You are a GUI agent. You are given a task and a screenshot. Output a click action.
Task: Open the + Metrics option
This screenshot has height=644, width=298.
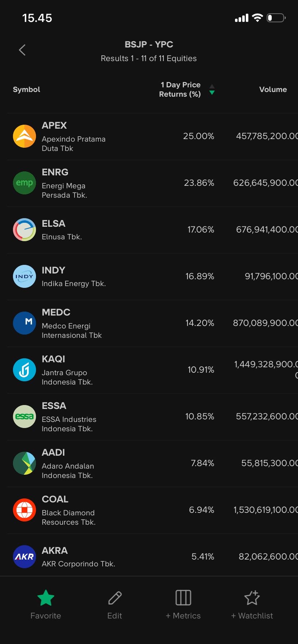point(183,604)
